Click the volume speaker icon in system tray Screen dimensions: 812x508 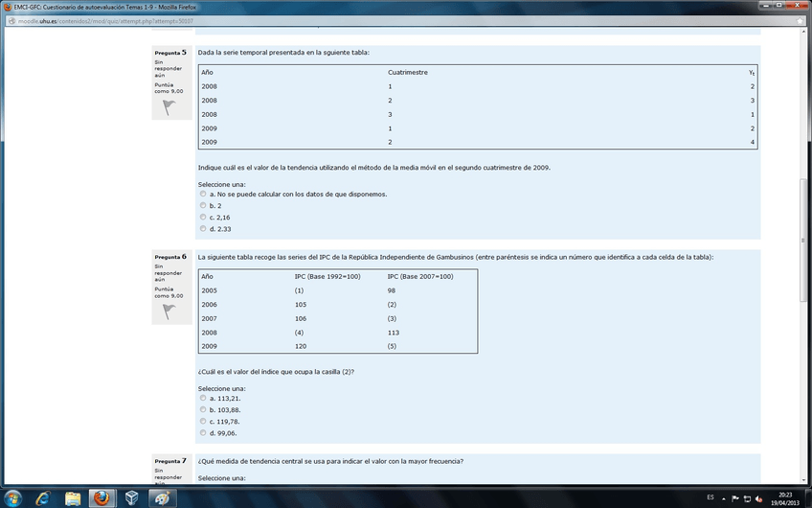click(x=758, y=498)
